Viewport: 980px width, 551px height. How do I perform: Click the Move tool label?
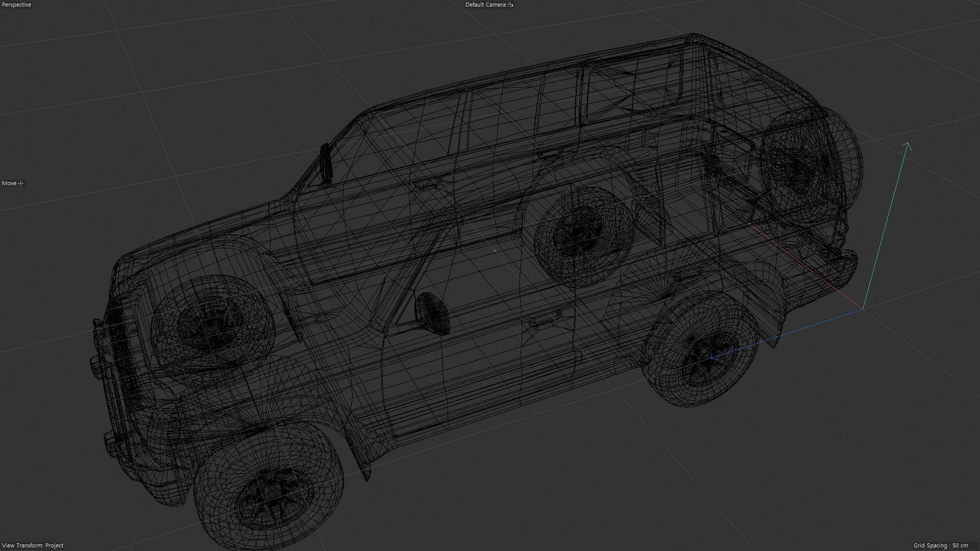[x=9, y=183]
